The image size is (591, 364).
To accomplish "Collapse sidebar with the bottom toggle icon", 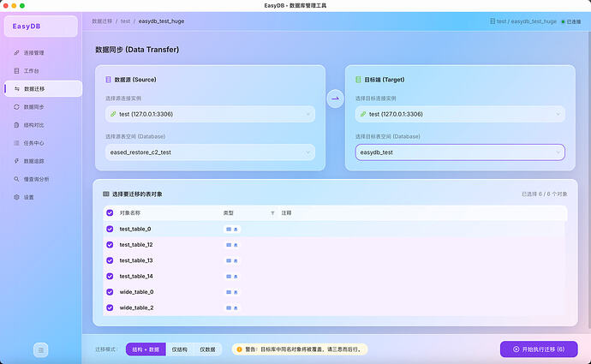I will 41,350.
